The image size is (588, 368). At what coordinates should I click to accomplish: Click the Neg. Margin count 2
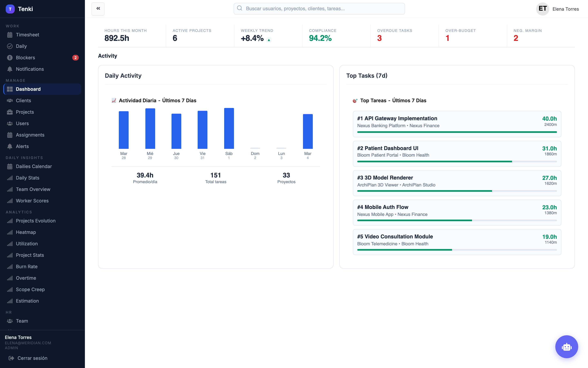tap(516, 38)
